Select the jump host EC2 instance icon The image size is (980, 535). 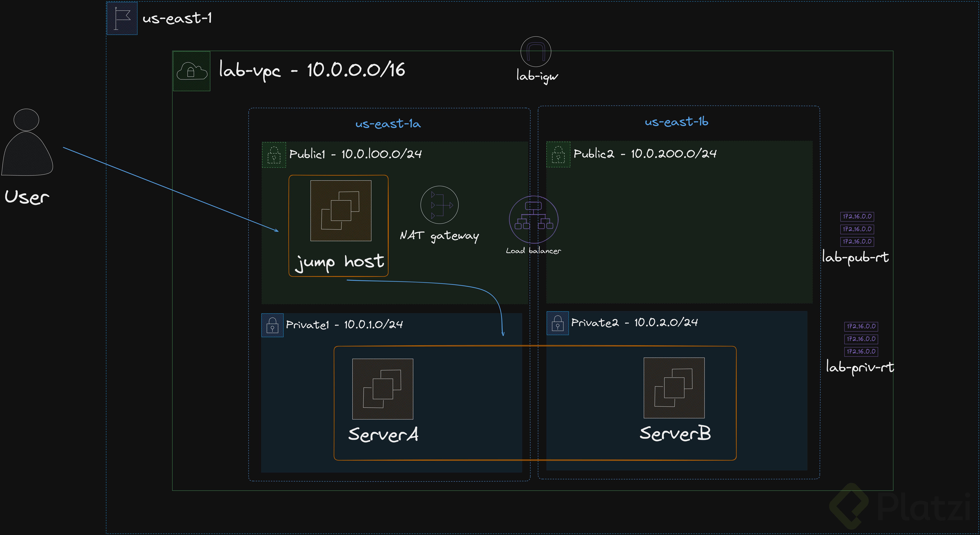pyautogui.click(x=341, y=211)
